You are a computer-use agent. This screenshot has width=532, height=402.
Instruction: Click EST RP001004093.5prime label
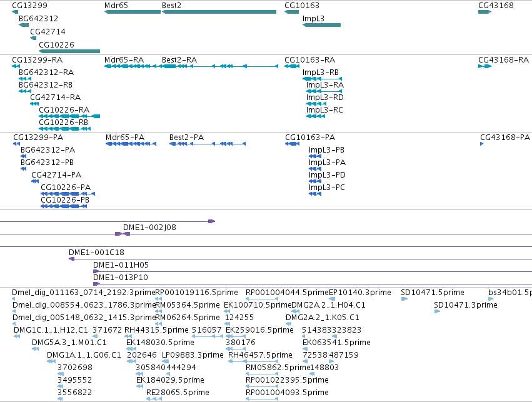point(287,393)
